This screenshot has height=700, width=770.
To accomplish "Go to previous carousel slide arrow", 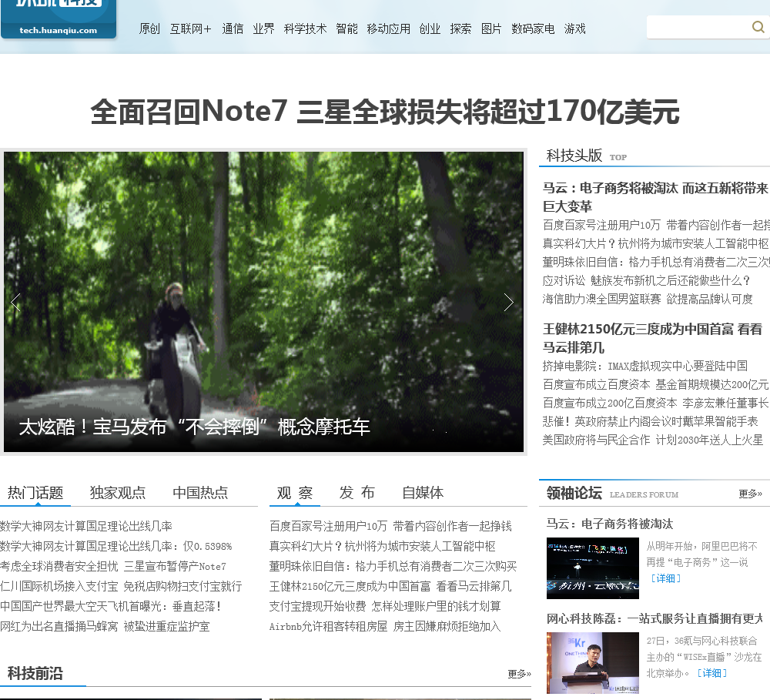I will pos(15,302).
